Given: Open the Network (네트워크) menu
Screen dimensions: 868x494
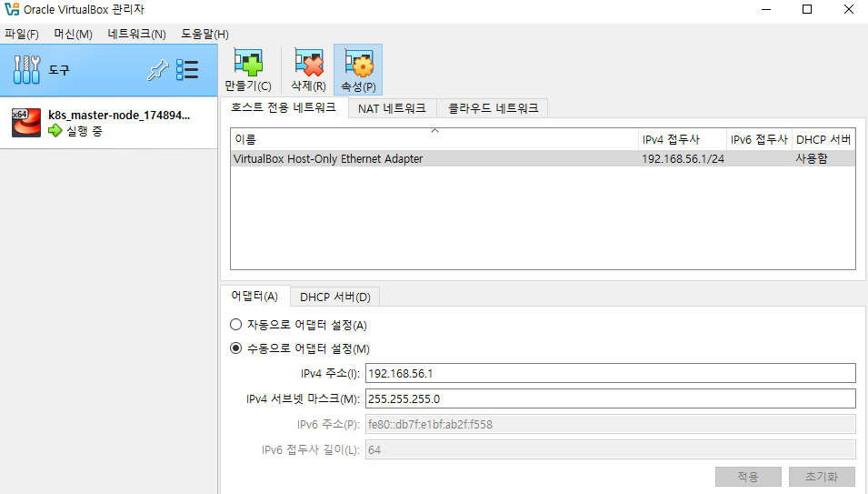Looking at the screenshot, I should [136, 35].
